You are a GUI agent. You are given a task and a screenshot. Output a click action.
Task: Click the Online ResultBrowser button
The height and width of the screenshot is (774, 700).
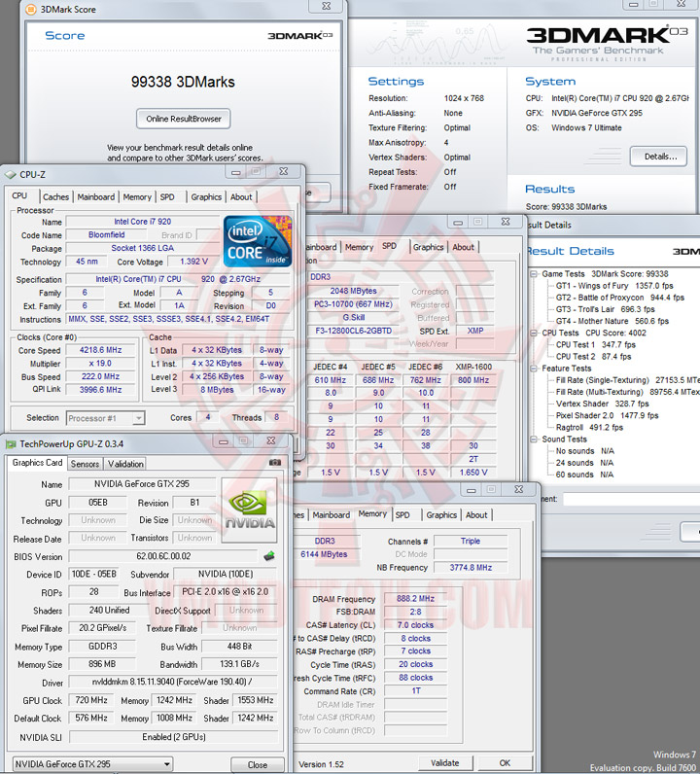click(x=184, y=119)
